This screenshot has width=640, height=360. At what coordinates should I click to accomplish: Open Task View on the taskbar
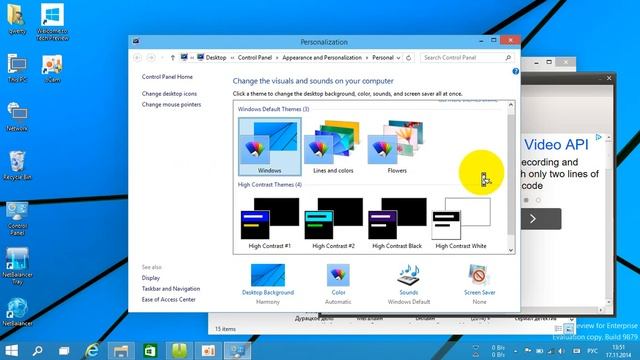click(x=64, y=351)
